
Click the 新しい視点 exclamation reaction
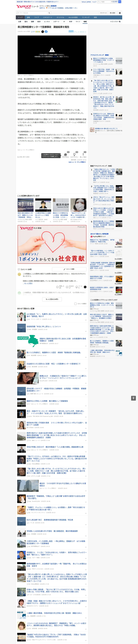pos(83,155)
